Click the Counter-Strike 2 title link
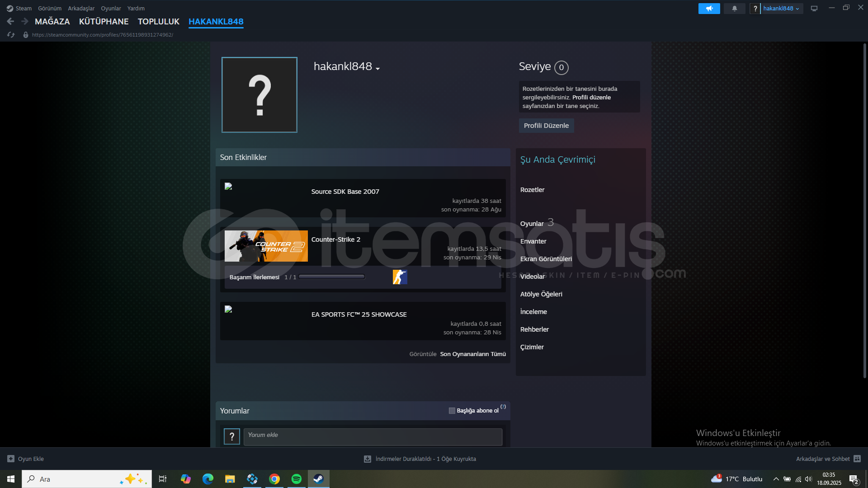Viewport: 868px width, 488px height. pyautogui.click(x=336, y=239)
